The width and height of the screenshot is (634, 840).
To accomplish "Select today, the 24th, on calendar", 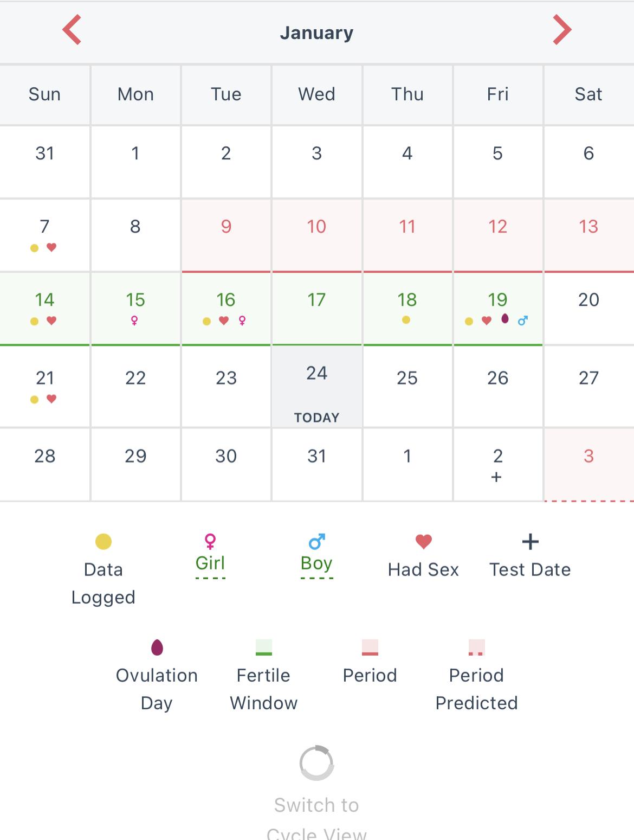I will (317, 386).
